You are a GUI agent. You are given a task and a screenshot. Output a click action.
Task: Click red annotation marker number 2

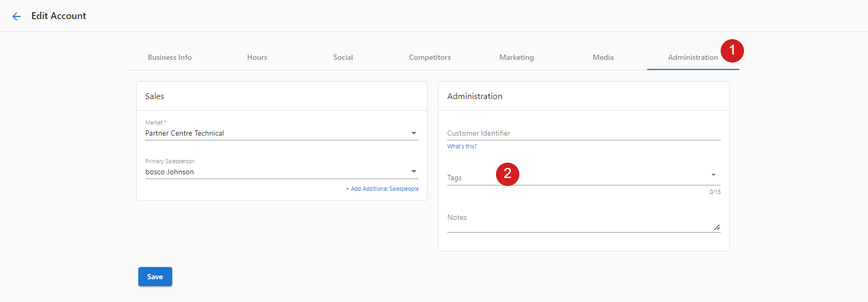pos(507,173)
